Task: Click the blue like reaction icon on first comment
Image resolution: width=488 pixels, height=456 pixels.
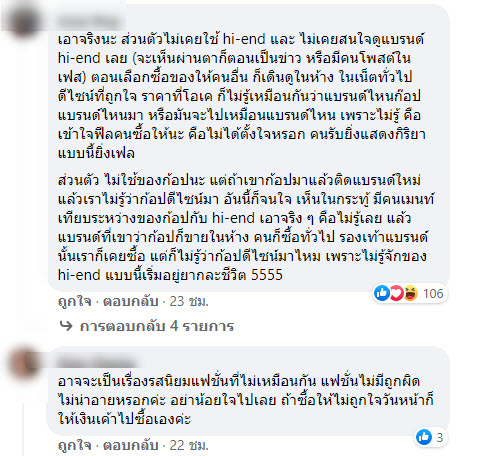Action: click(x=382, y=293)
